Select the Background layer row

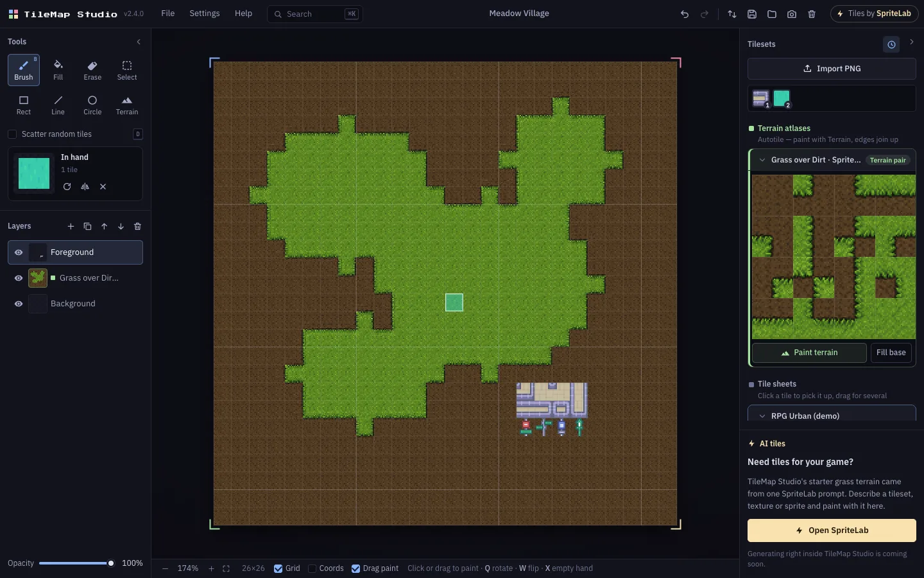coord(75,304)
